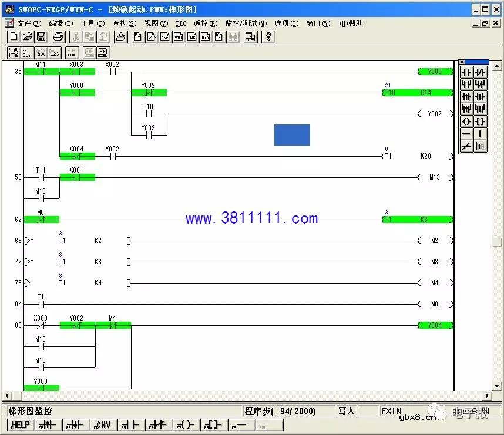
Task: Switch to ladder diagram view icon
Action: point(13,53)
